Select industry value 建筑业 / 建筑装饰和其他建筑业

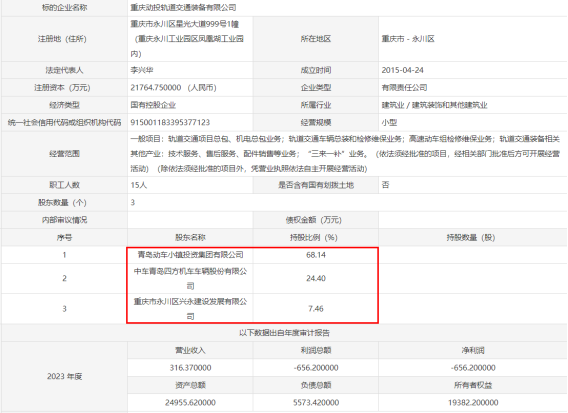click(x=434, y=105)
